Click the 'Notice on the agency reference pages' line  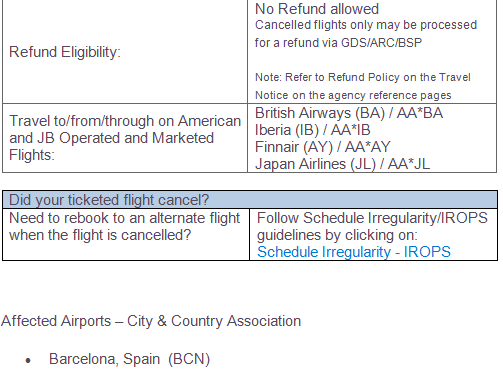click(353, 95)
